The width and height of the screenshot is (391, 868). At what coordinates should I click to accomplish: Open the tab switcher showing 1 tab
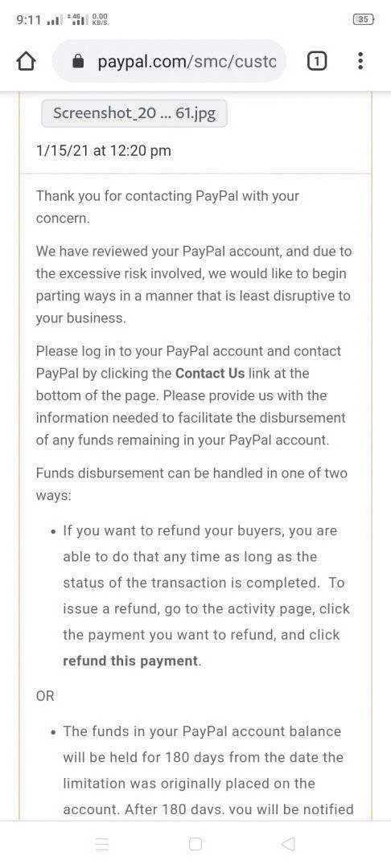click(x=316, y=61)
